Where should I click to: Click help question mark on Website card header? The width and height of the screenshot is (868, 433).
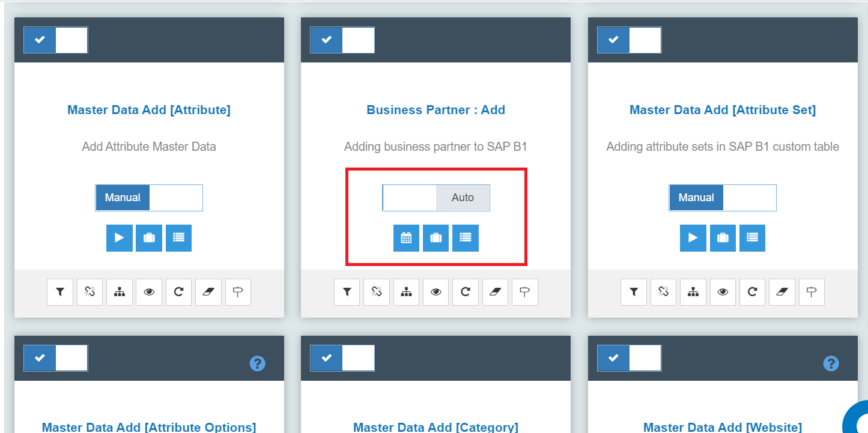(x=831, y=363)
